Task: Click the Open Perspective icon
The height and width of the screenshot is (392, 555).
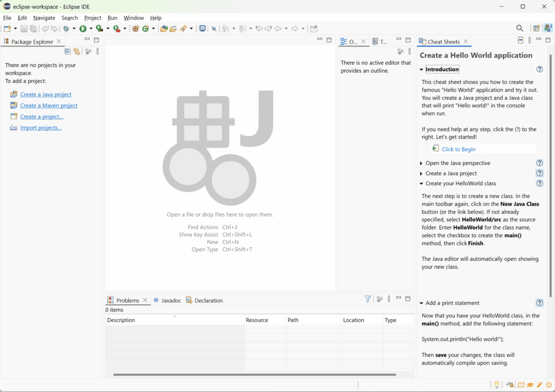Action: (537, 28)
